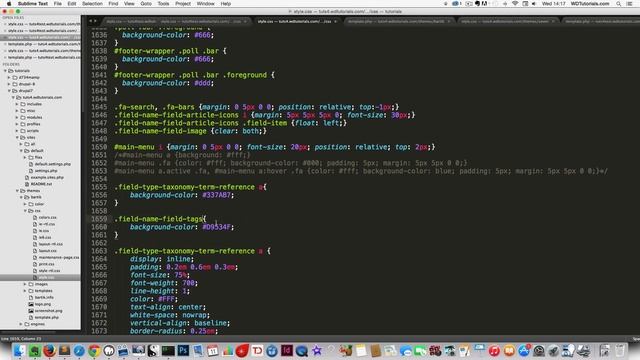The height and width of the screenshot is (360, 640).
Task: Switch to the active style.css editor tab
Action: (295, 21)
